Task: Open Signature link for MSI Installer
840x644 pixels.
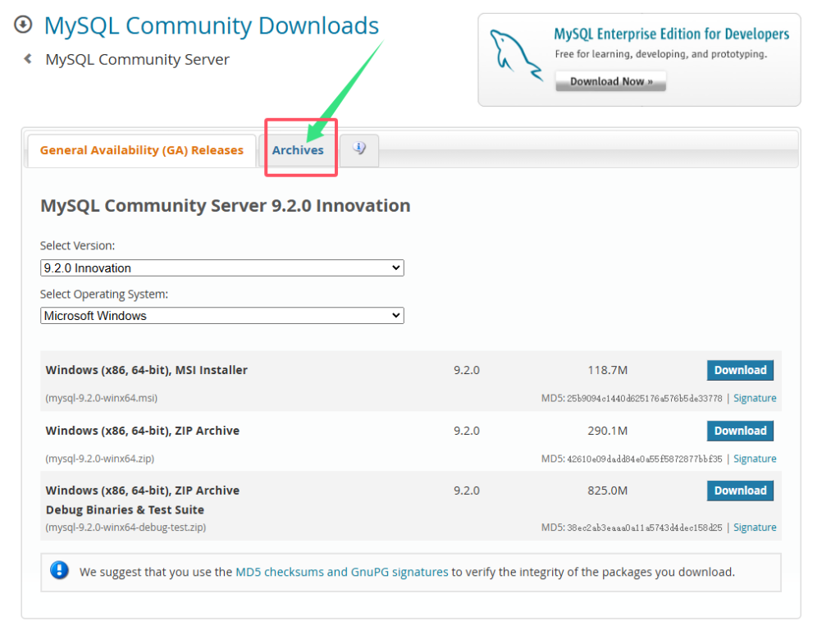Action: [x=754, y=398]
